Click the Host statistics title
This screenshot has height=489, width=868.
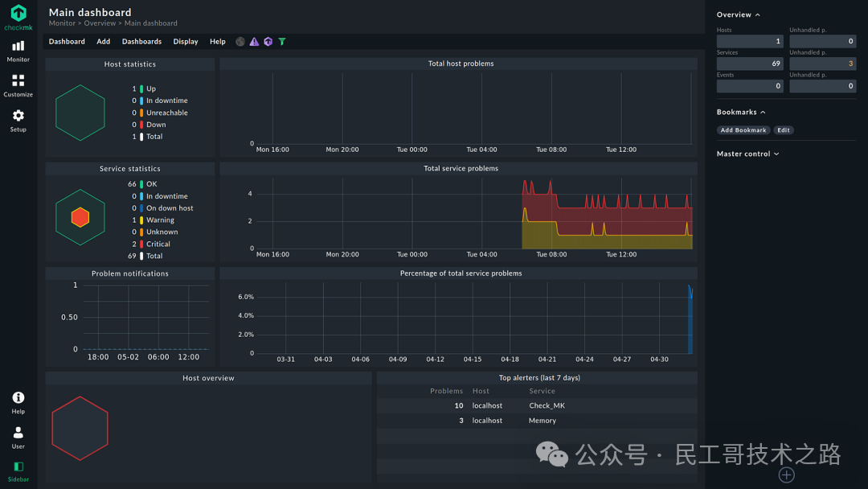130,64
